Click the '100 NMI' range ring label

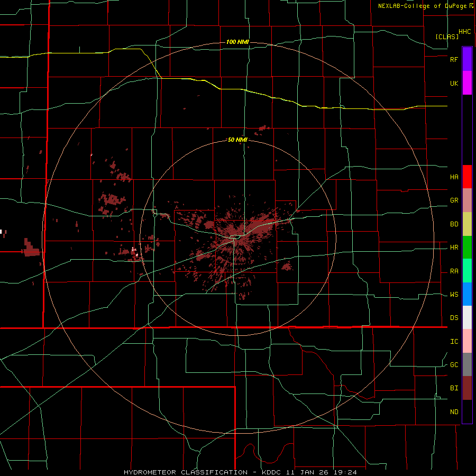237,42
